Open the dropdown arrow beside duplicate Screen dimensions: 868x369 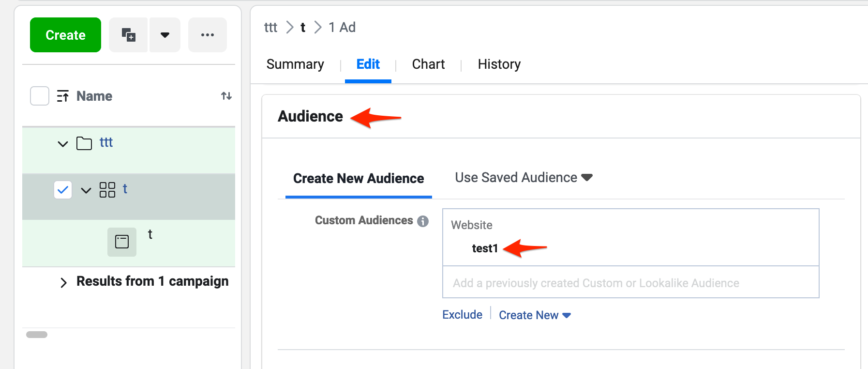pos(165,35)
